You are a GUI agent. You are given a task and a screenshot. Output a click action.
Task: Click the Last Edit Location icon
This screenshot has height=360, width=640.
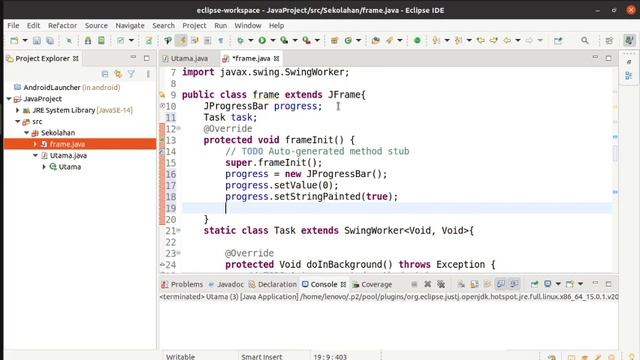481,40
